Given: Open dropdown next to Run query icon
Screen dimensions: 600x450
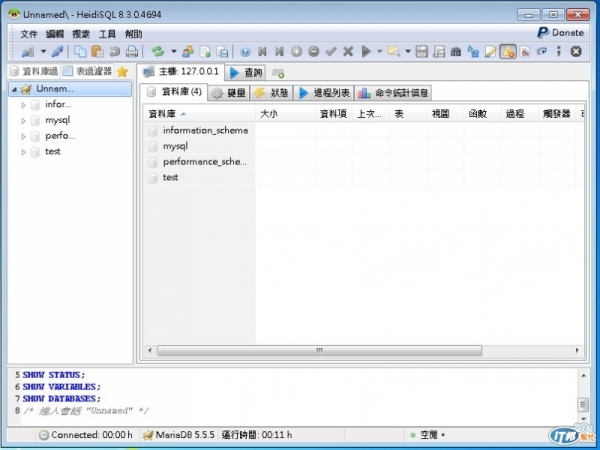Looking at the screenshot, I should coord(380,51).
